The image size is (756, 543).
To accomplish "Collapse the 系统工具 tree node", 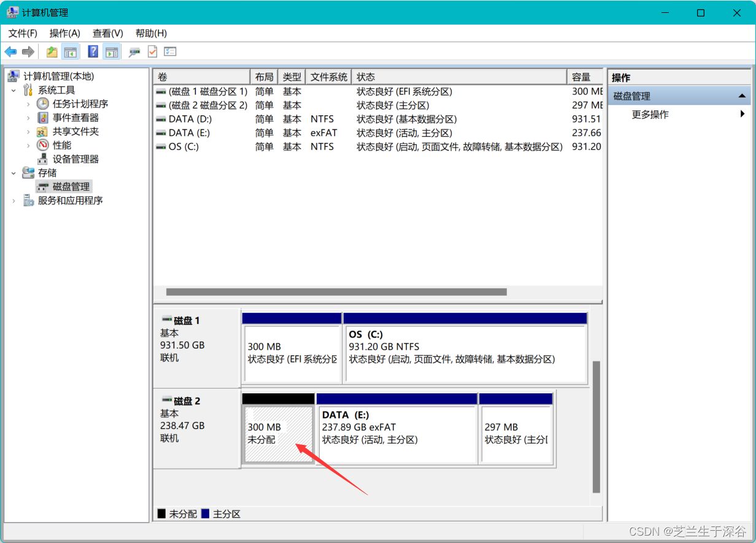I will (x=14, y=90).
